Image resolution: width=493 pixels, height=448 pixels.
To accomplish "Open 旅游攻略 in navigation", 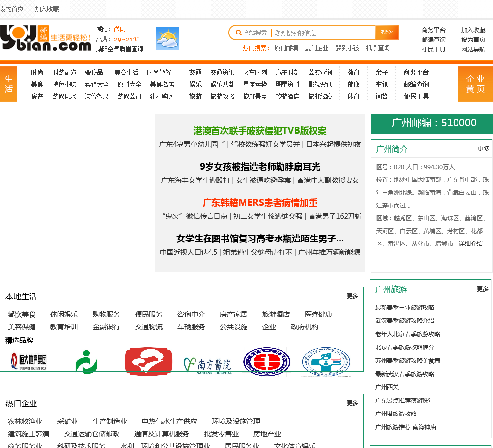I will [x=223, y=96].
